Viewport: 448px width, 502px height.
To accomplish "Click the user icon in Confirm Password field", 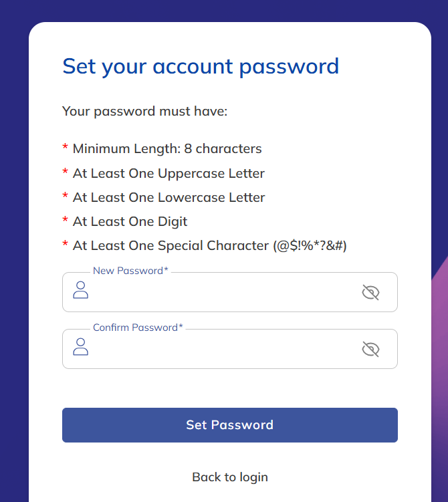I will click(x=81, y=347).
